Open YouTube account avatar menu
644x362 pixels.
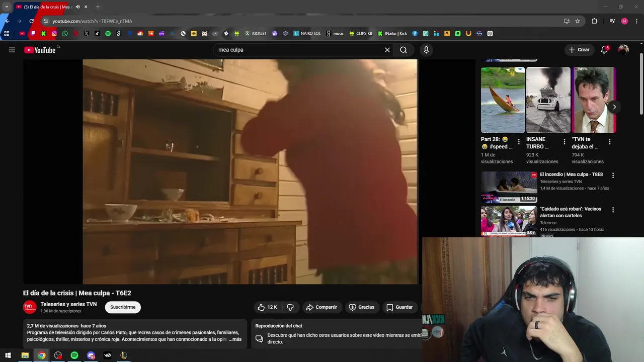[623, 50]
